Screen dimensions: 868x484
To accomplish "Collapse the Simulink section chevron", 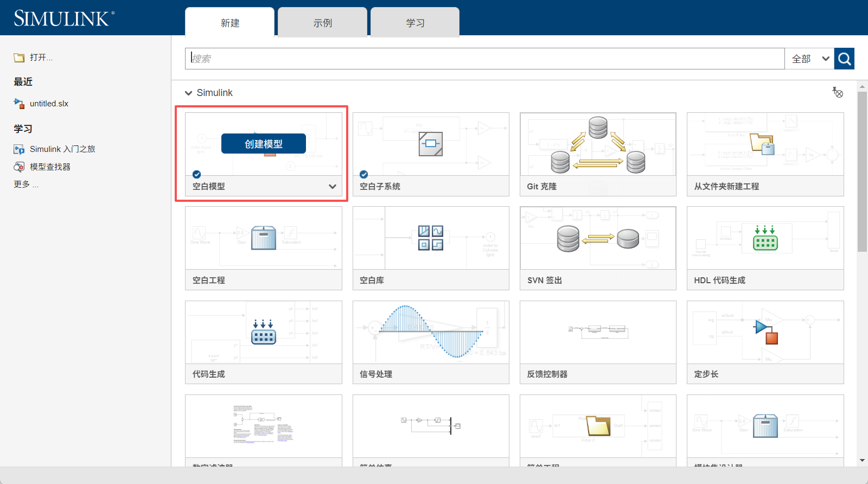I will (188, 93).
